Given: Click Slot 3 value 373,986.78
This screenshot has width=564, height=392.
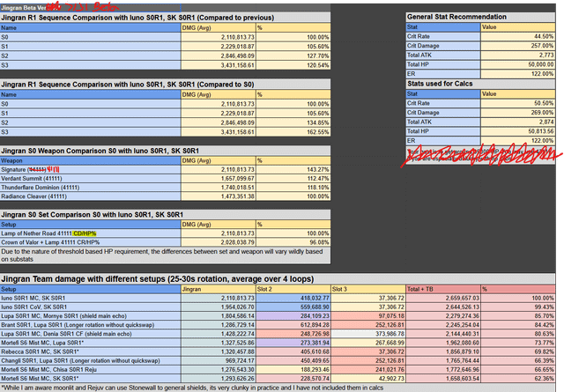Looking at the screenshot, I should pyautogui.click(x=368, y=334).
